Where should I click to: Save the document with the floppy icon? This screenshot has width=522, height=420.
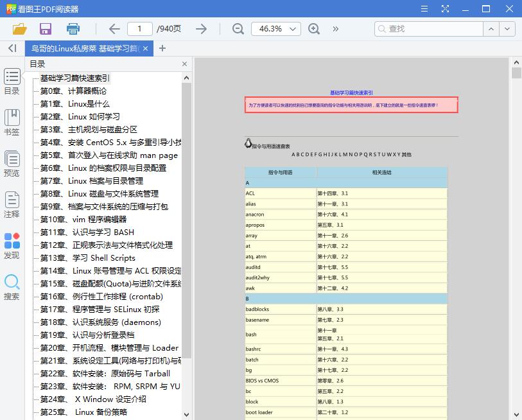(x=46, y=29)
